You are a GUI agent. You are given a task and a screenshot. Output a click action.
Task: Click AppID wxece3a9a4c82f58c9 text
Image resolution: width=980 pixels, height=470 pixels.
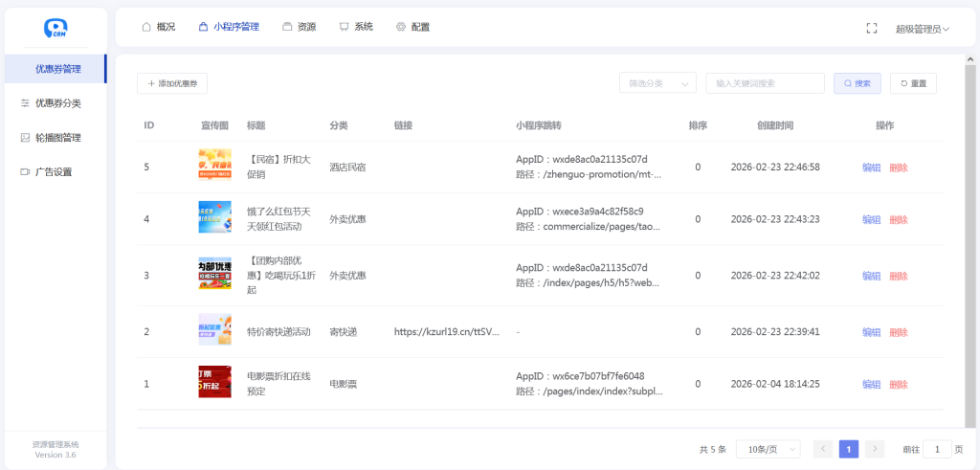point(579,212)
